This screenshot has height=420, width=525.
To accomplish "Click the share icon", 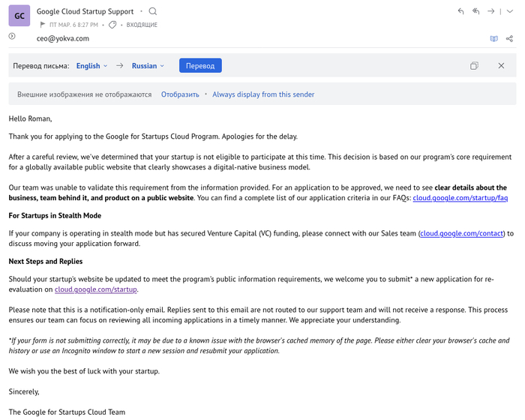I will [509, 39].
